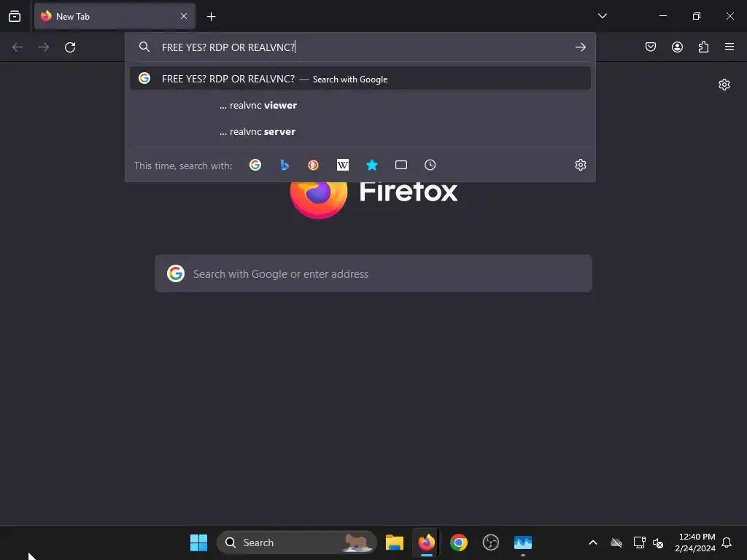Screen dimensions: 747x560
Task: Choose 'Search with Google' suggestion row
Action: coord(360,79)
